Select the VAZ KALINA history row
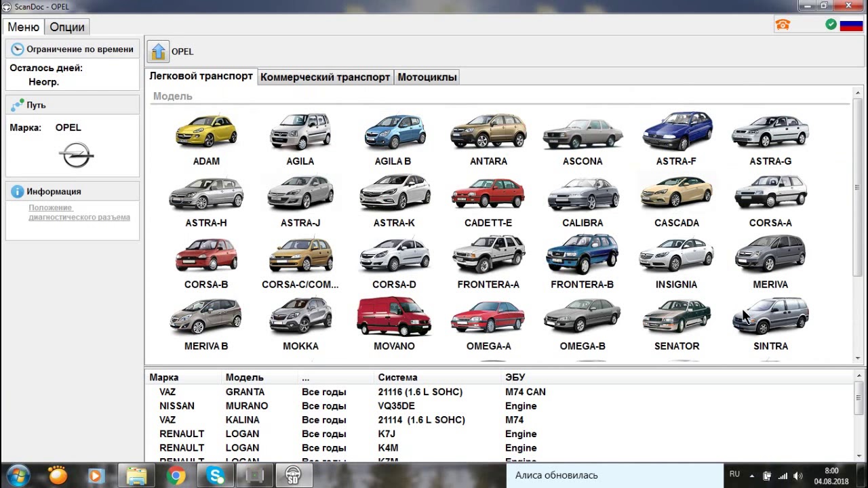Image resolution: width=868 pixels, height=488 pixels. (500, 420)
